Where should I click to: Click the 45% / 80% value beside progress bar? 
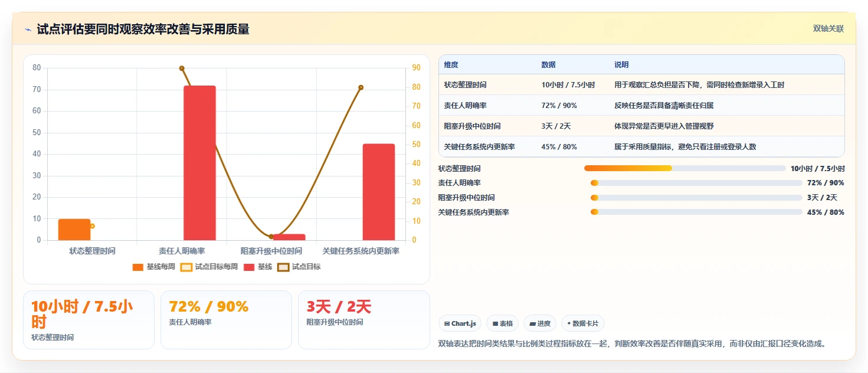pos(826,212)
